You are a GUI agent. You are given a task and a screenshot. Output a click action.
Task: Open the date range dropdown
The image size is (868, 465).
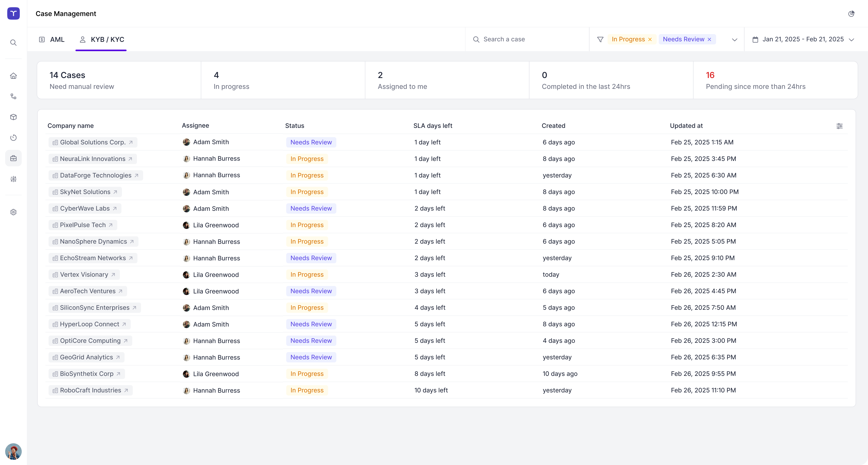point(803,40)
